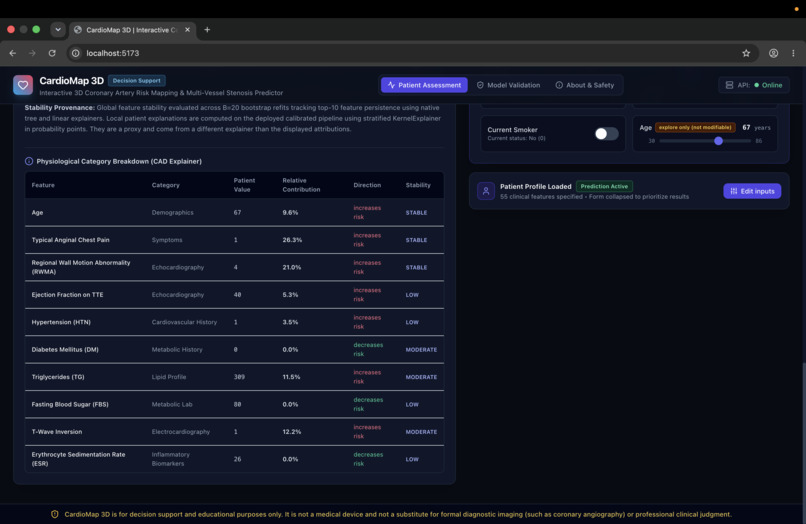This screenshot has width=806, height=524.
Task: Click the patient profile avatar icon
Action: (486, 191)
